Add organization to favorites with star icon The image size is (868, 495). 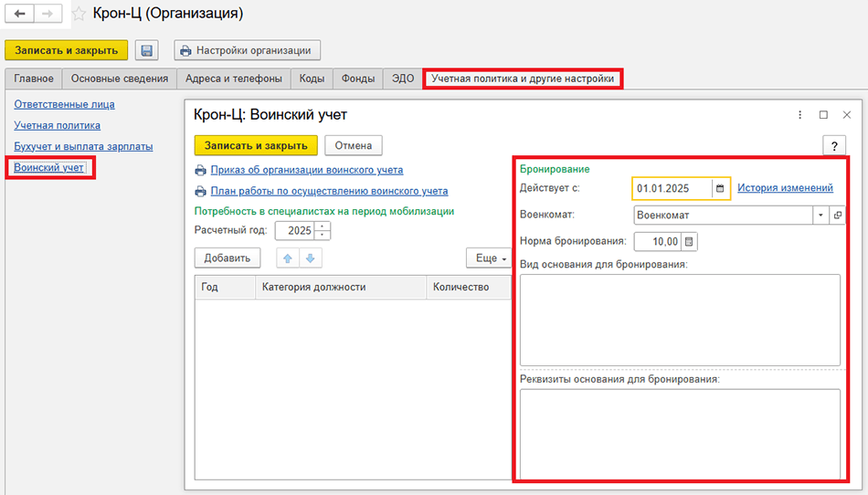coord(79,14)
